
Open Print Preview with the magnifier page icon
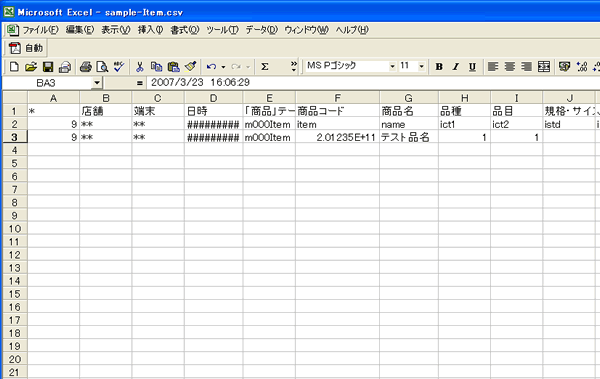click(102, 67)
